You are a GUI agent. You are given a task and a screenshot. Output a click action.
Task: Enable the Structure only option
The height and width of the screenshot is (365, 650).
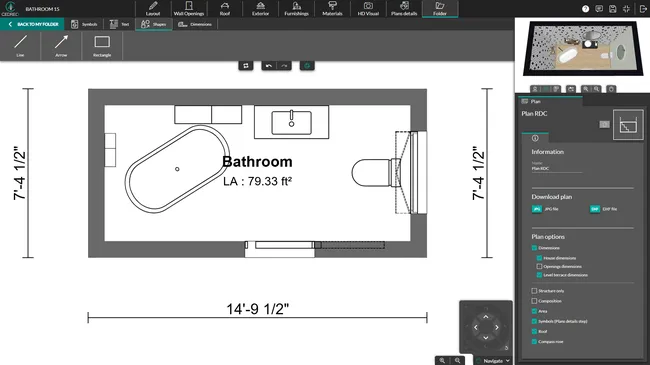click(534, 291)
